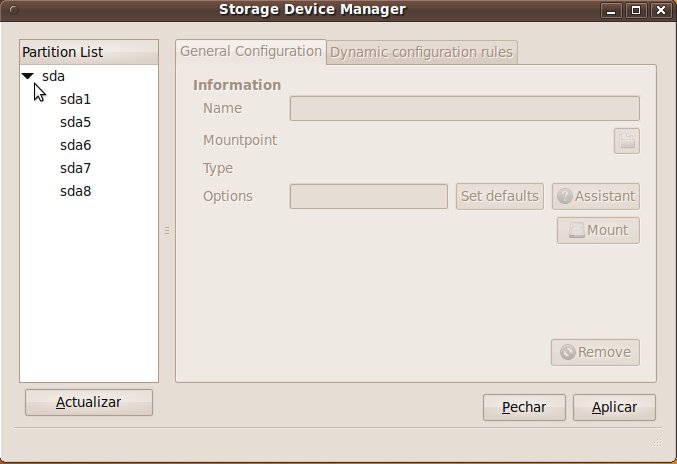This screenshot has height=464, width=677.
Task: Click the Mount button
Action: click(598, 230)
